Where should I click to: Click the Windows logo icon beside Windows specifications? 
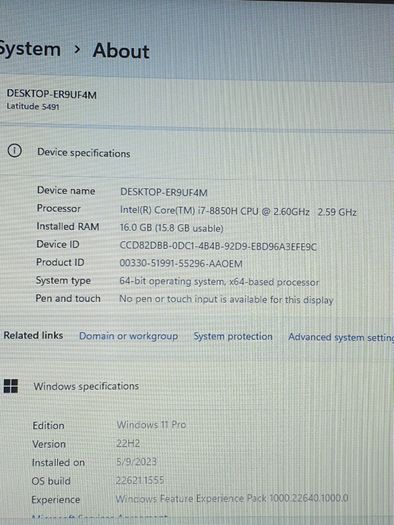11,386
